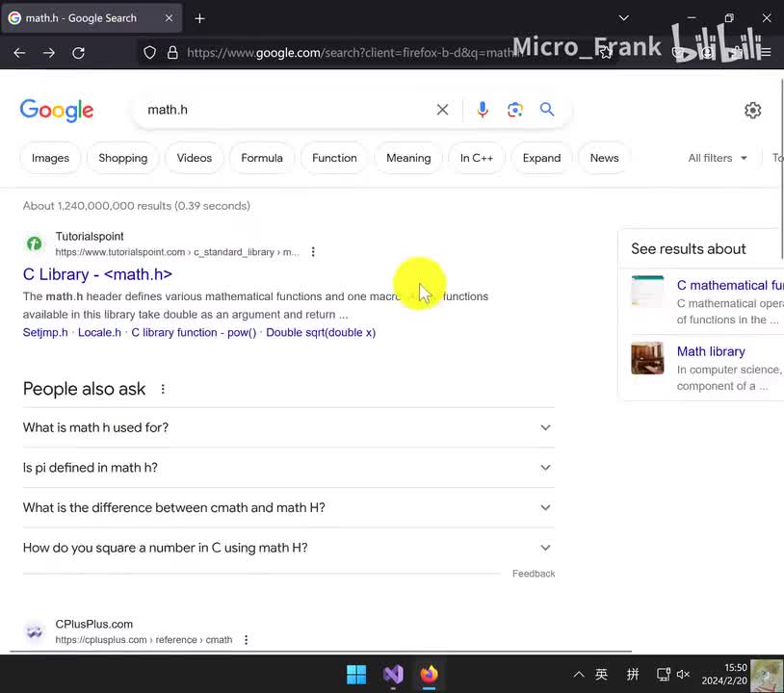The width and height of the screenshot is (784, 693).
Task: Go forward with the browser forward arrow
Action: 48,53
